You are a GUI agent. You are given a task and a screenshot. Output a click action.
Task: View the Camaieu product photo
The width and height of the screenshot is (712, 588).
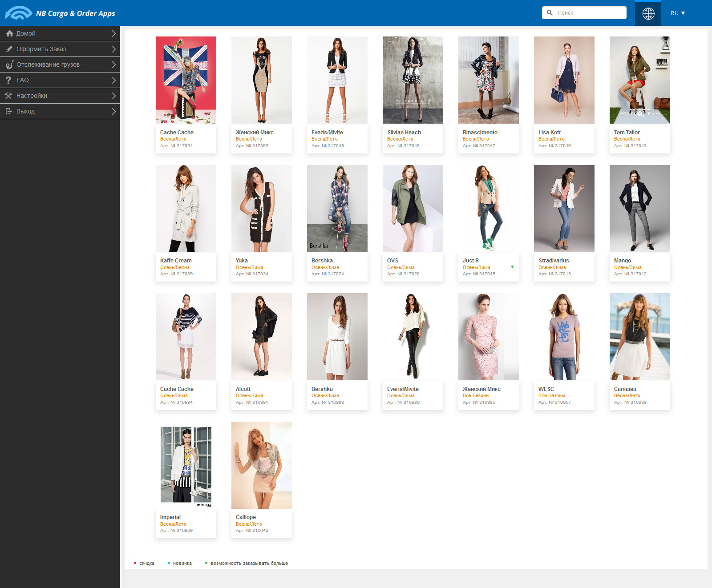[640, 337]
